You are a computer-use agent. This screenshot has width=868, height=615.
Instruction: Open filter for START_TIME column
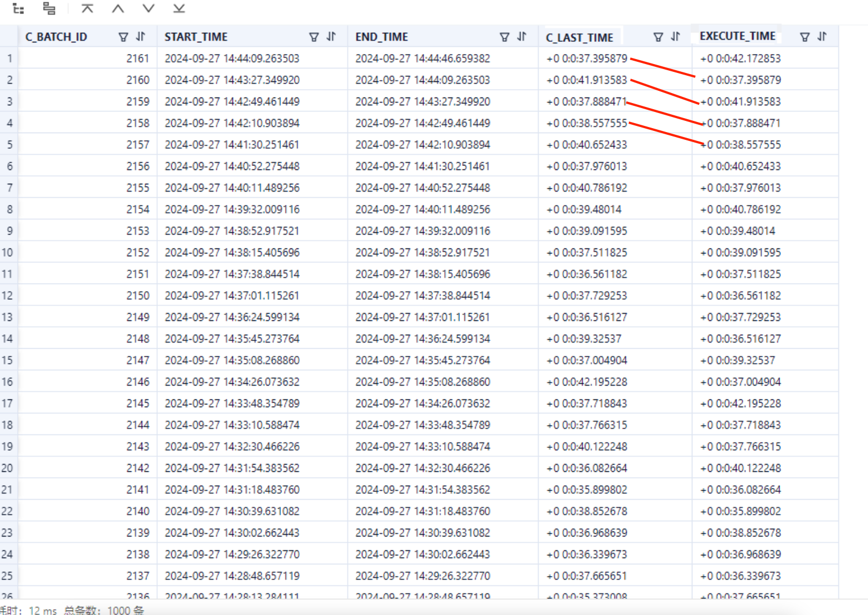[x=314, y=37]
